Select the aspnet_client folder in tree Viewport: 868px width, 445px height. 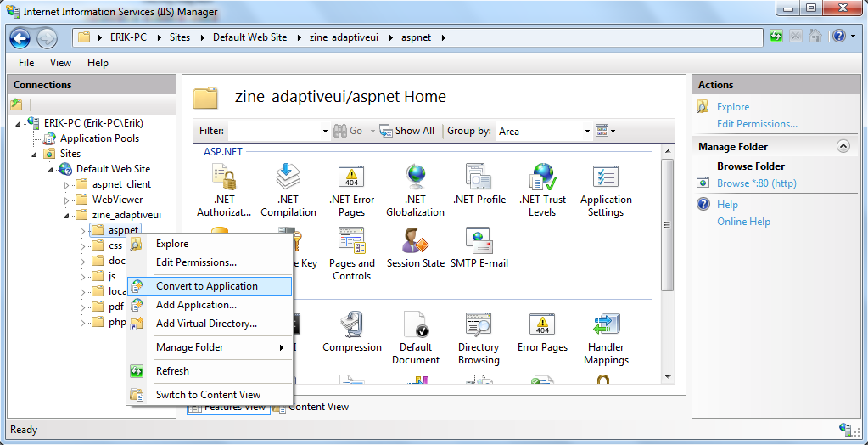(121, 184)
